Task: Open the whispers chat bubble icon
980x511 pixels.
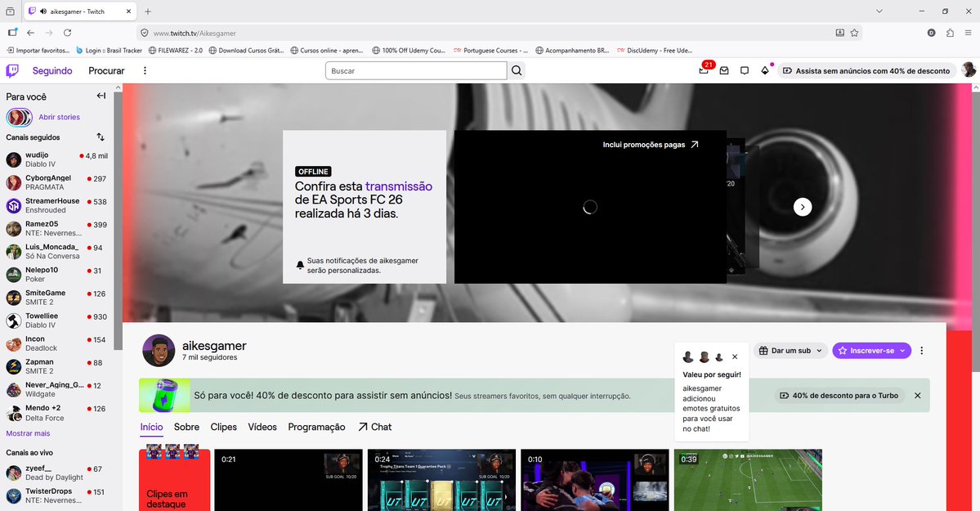Action: [745, 70]
